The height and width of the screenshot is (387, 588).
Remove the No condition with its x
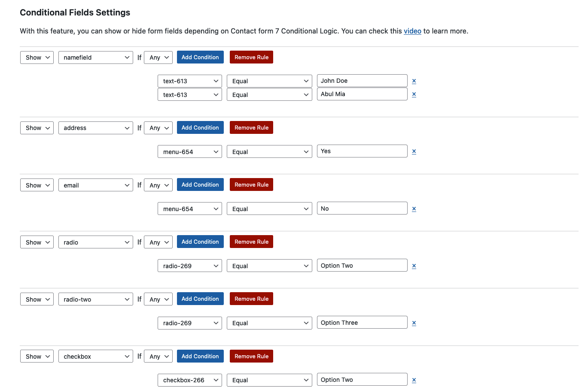coord(414,209)
